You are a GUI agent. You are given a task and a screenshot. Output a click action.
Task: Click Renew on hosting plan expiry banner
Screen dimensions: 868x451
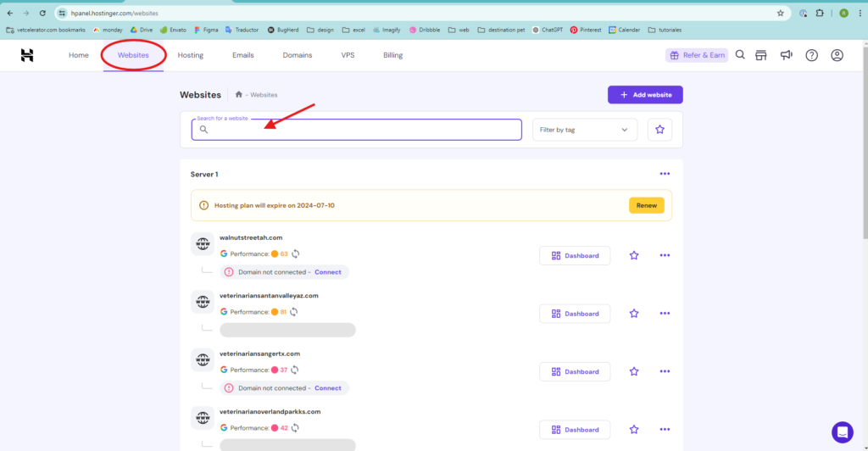click(x=646, y=205)
